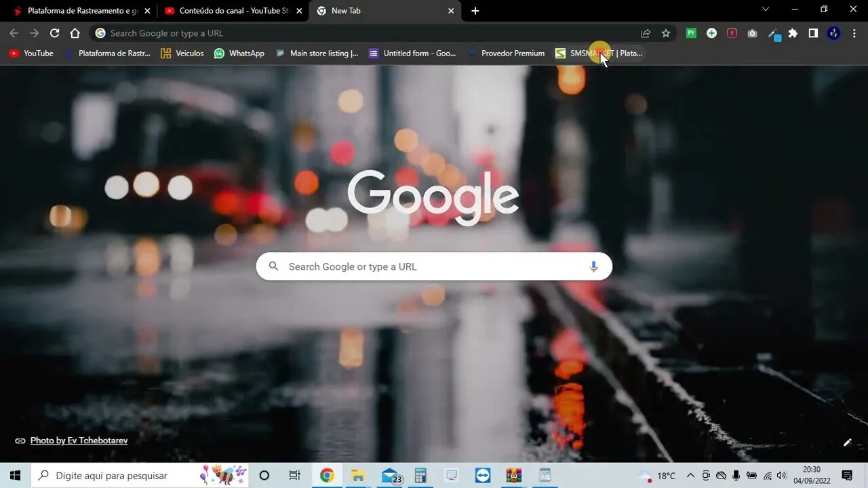Open the Veiculos bookmark

pos(182,54)
